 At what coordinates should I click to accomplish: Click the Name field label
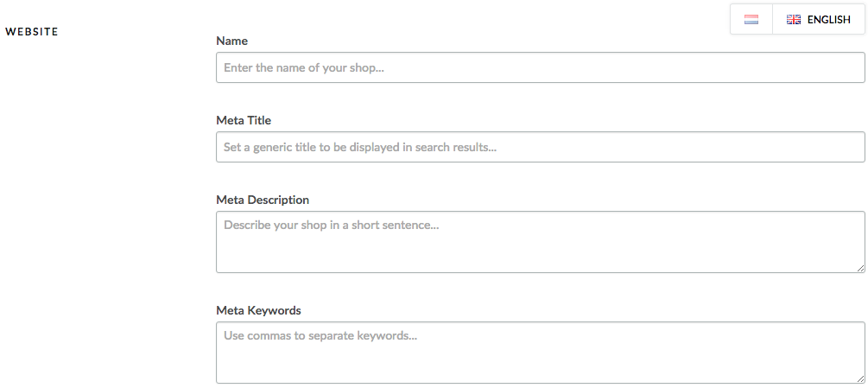tap(232, 41)
